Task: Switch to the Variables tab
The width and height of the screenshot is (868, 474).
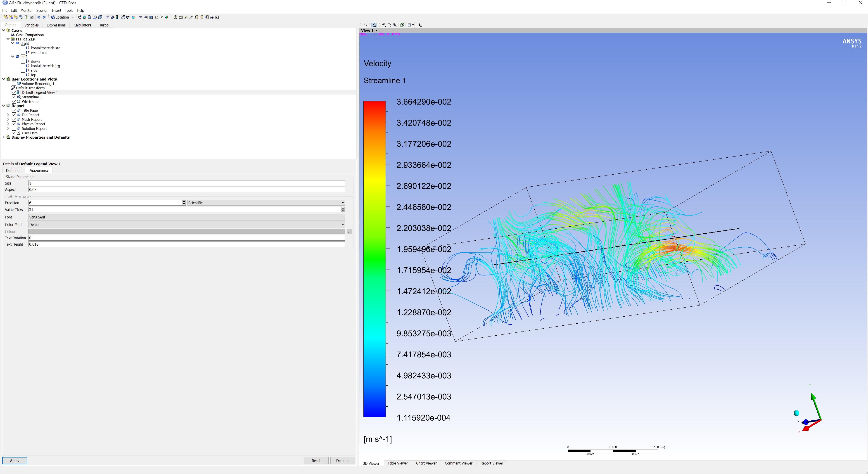Action: coord(31,25)
